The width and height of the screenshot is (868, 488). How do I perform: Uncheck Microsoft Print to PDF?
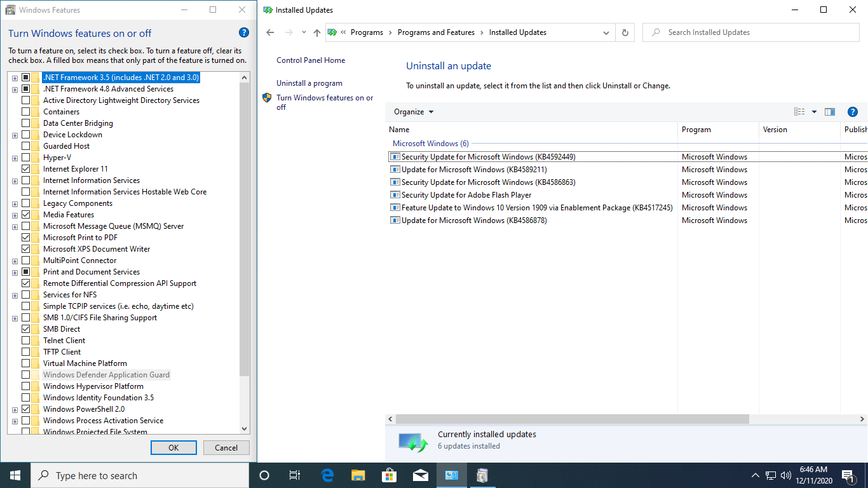pos(25,238)
